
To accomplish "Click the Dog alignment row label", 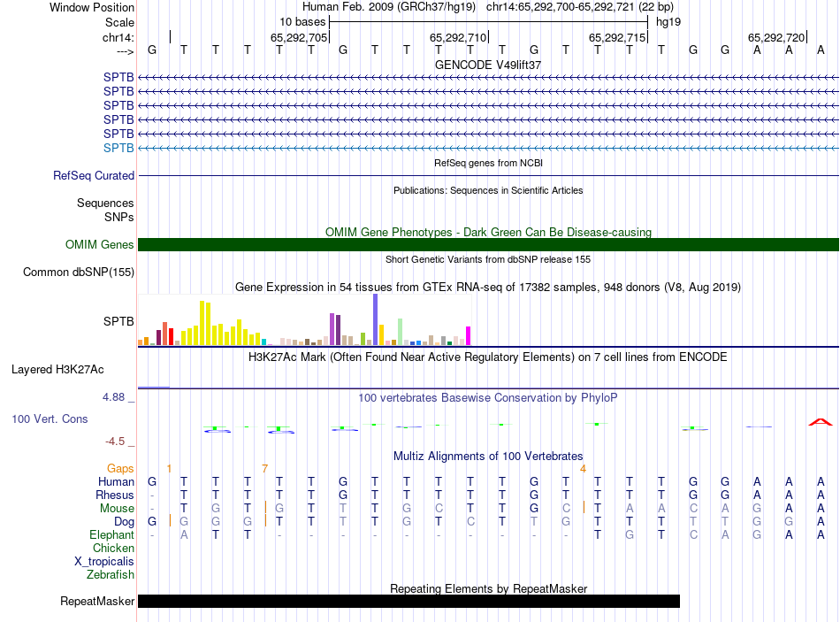I will tap(125, 522).
